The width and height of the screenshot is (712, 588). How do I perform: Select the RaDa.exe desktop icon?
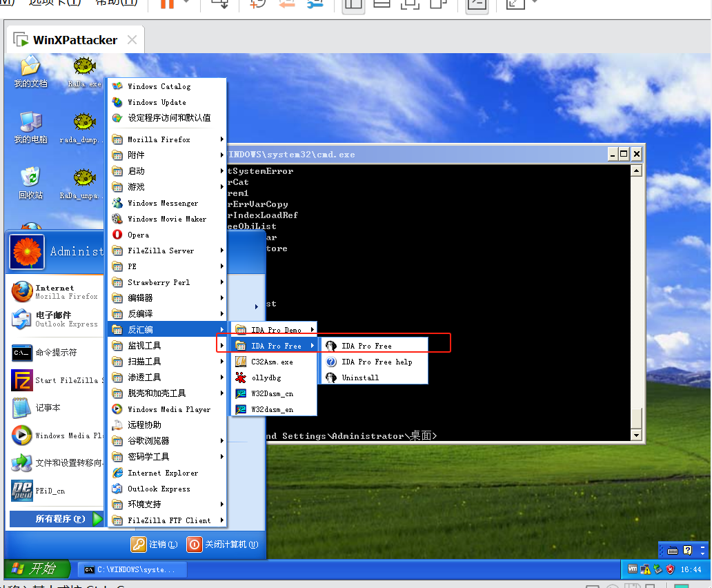pyautogui.click(x=84, y=72)
